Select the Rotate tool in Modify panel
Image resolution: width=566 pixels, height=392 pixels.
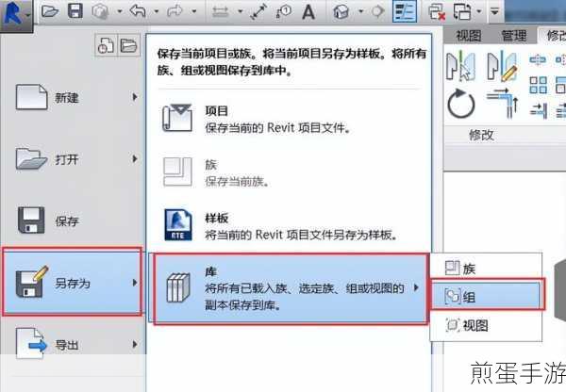[461, 104]
